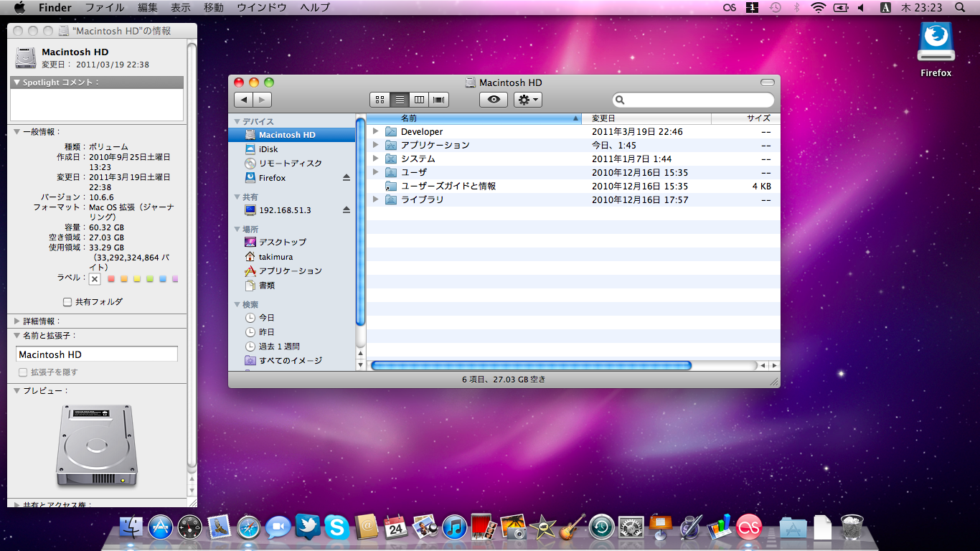Sort by the サイズ column header
980x551 pixels.
[x=745, y=118]
